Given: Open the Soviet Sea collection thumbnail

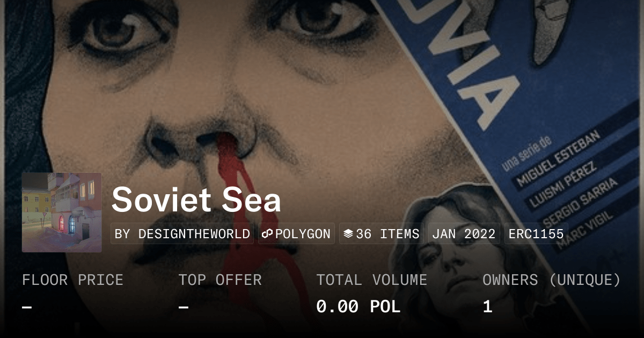Looking at the screenshot, I should point(62,212).
